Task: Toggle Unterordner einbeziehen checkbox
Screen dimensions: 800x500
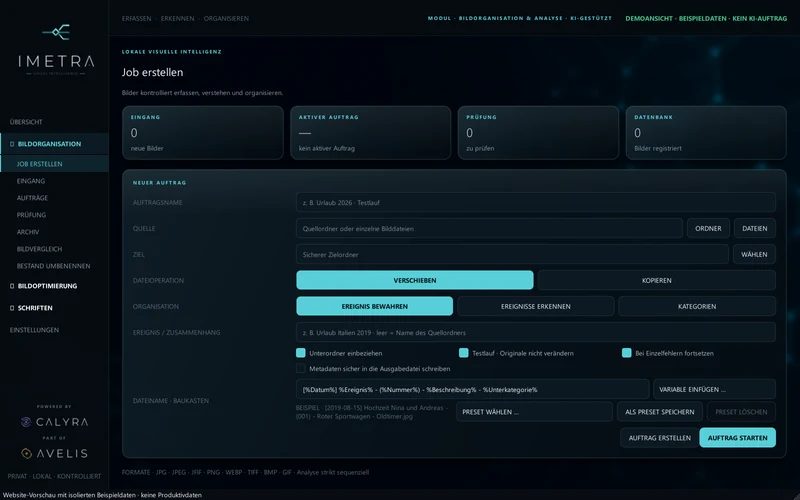Action: pyautogui.click(x=301, y=353)
